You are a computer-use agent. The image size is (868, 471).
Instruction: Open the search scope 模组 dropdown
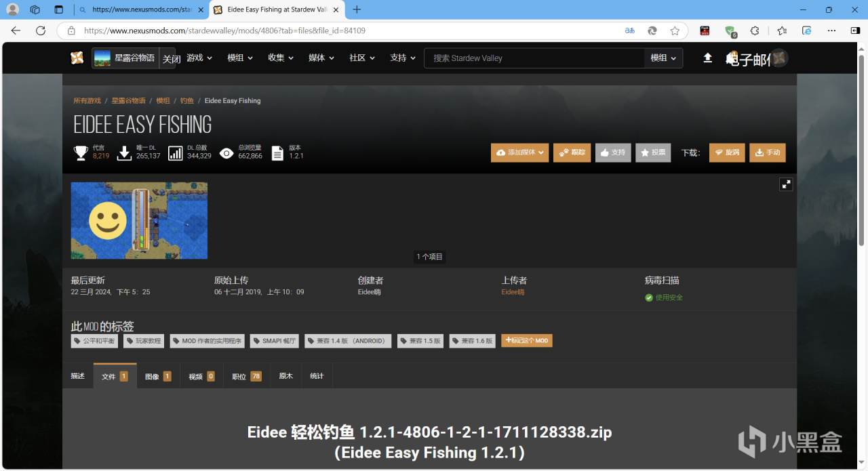[x=663, y=58]
